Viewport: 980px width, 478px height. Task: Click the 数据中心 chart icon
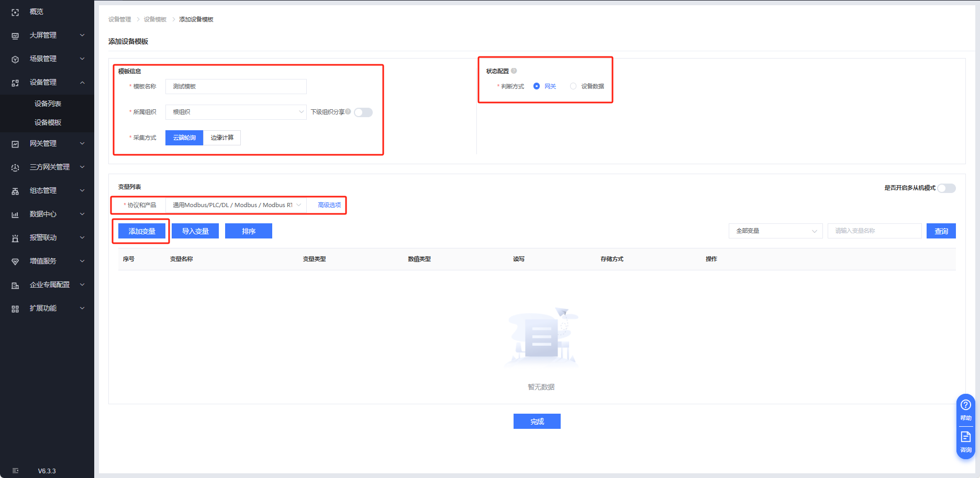[15, 214]
